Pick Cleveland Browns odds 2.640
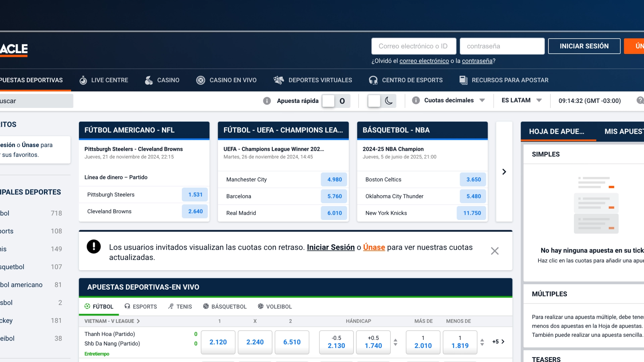Image resolution: width=644 pixels, height=362 pixels. pyautogui.click(x=195, y=211)
